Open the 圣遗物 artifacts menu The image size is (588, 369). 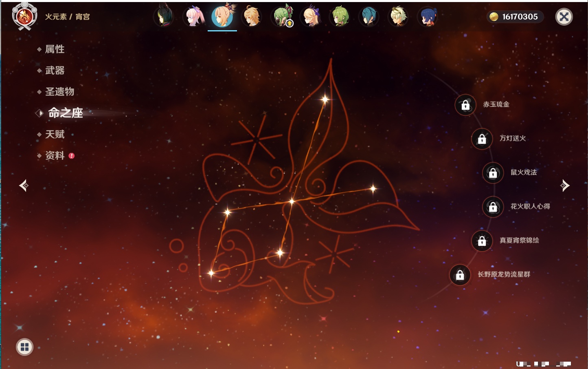point(59,92)
